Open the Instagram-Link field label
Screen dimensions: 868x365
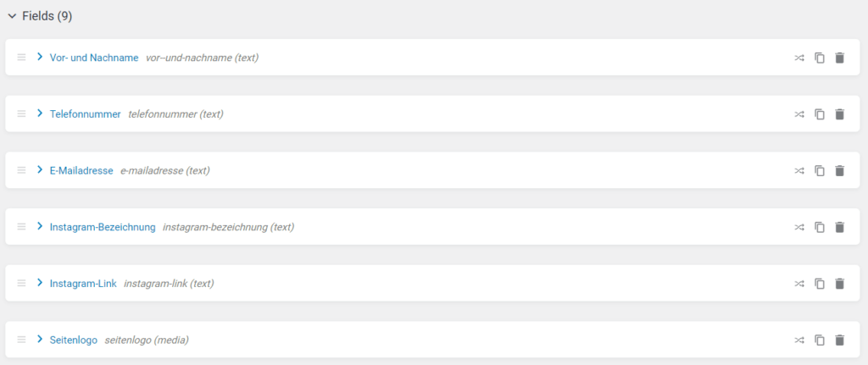pyautogui.click(x=83, y=284)
